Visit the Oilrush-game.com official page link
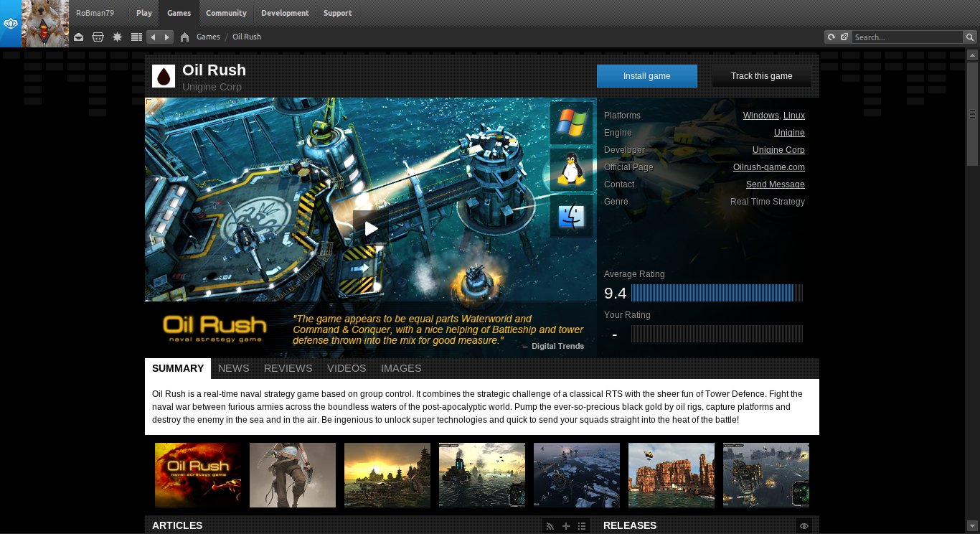 (x=769, y=167)
